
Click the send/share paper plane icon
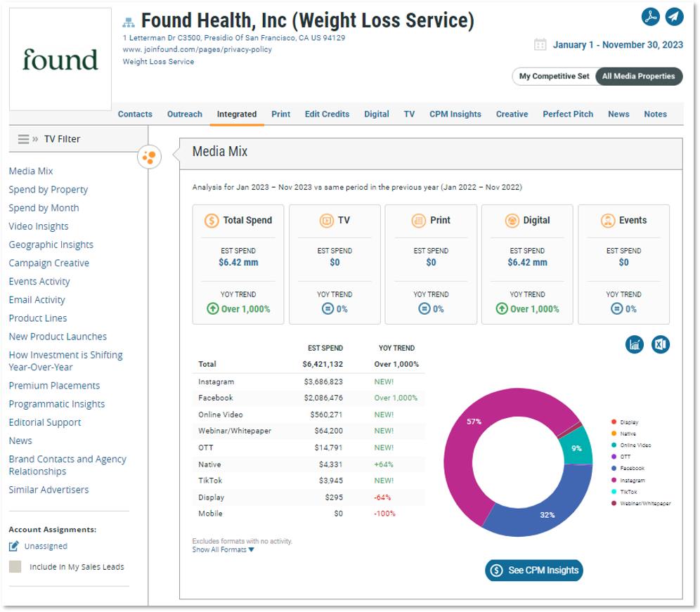pyautogui.click(x=674, y=17)
